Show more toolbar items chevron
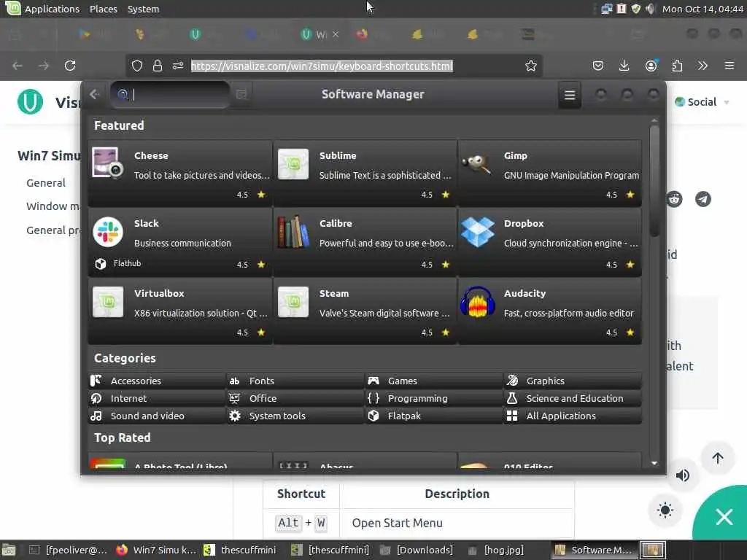This screenshot has width=747, height=560. (703, 66)
